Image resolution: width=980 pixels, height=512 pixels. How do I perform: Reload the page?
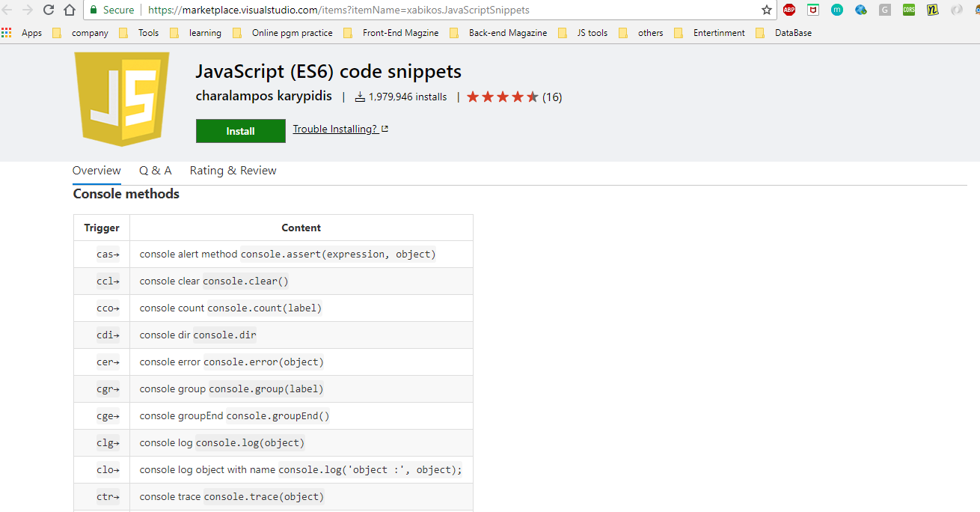pos(49,10)
